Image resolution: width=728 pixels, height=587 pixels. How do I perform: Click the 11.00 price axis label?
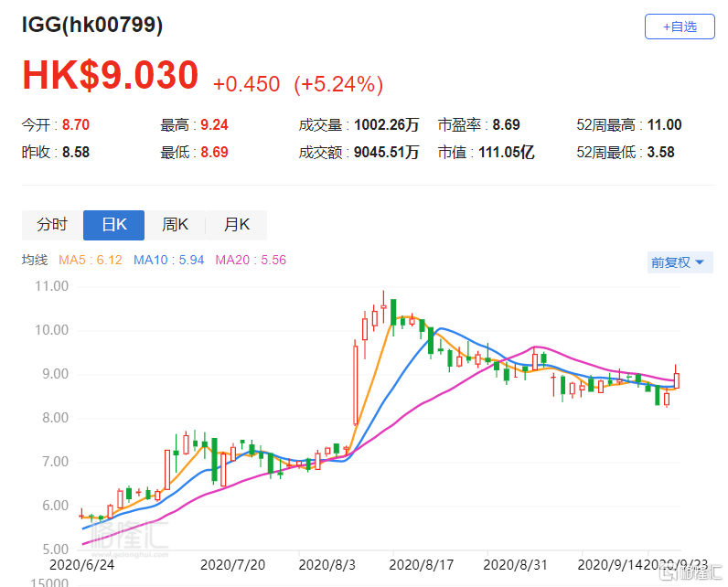(51, 286)
